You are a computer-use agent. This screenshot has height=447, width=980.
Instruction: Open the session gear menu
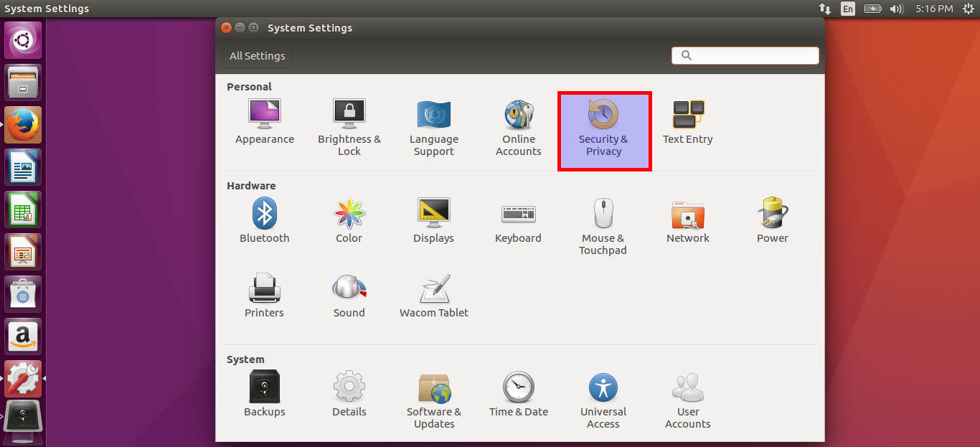(x=968, y=9)
